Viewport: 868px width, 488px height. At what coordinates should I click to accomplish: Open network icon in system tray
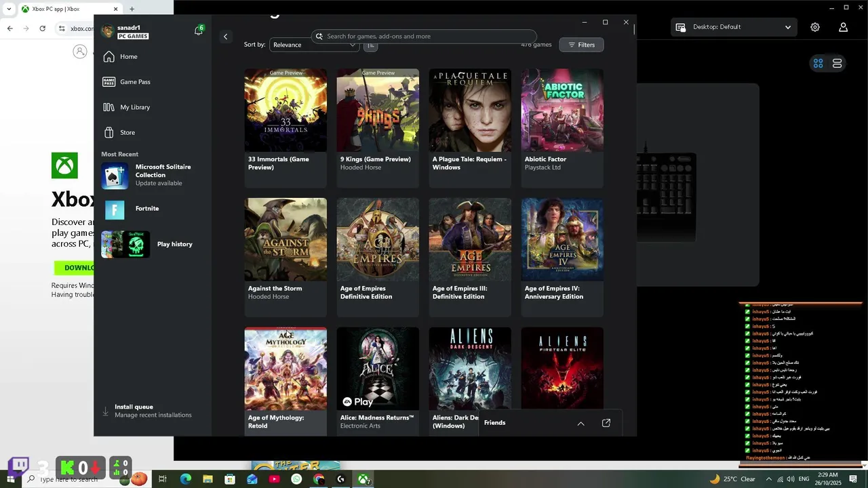[781, 479]
